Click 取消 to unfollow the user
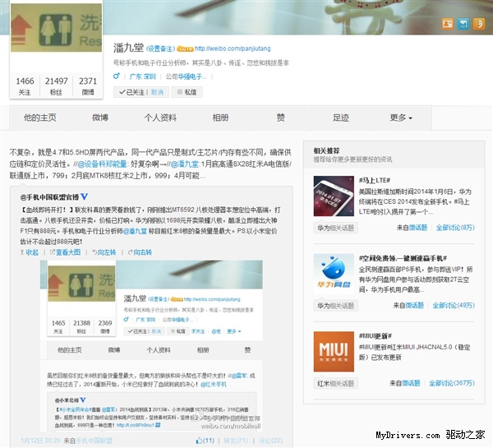 tap(157, 92)
